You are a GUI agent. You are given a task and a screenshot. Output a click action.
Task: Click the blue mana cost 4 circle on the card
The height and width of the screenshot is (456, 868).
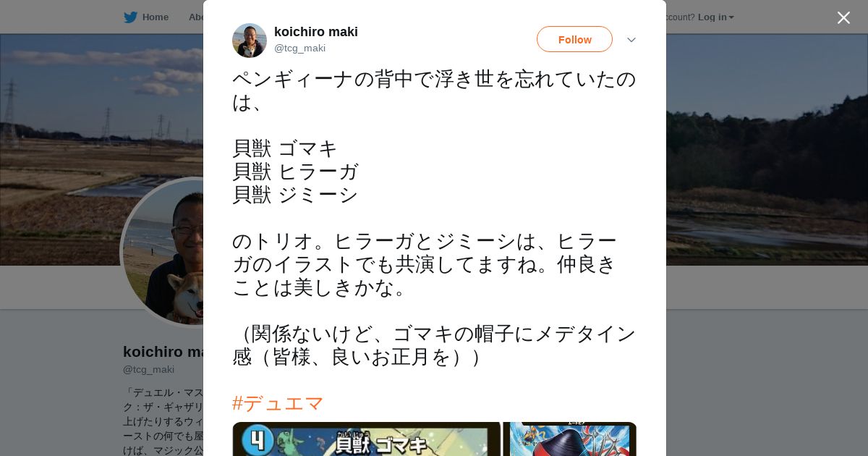(256, 439)
